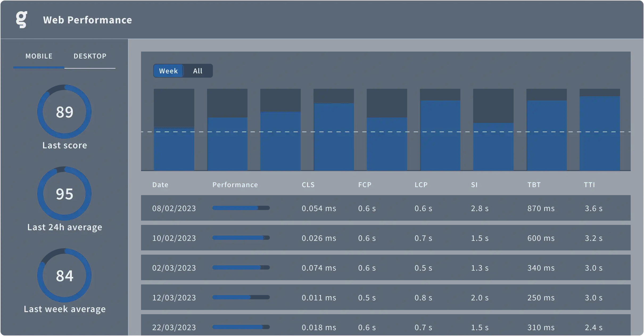644x336 pixels.
Task: Click the Last 24h average gauge showing 95
Action: pyautogui.click(x=64, y=194)
